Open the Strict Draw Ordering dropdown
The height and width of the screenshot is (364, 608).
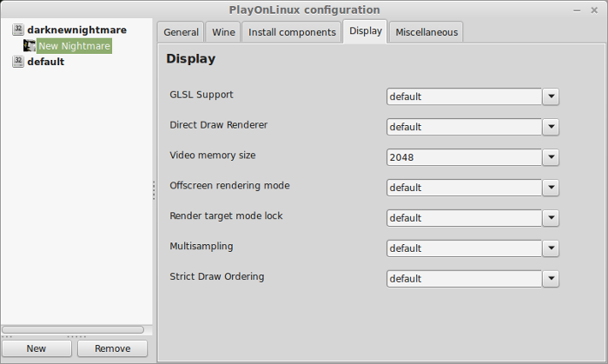[551, 279]
